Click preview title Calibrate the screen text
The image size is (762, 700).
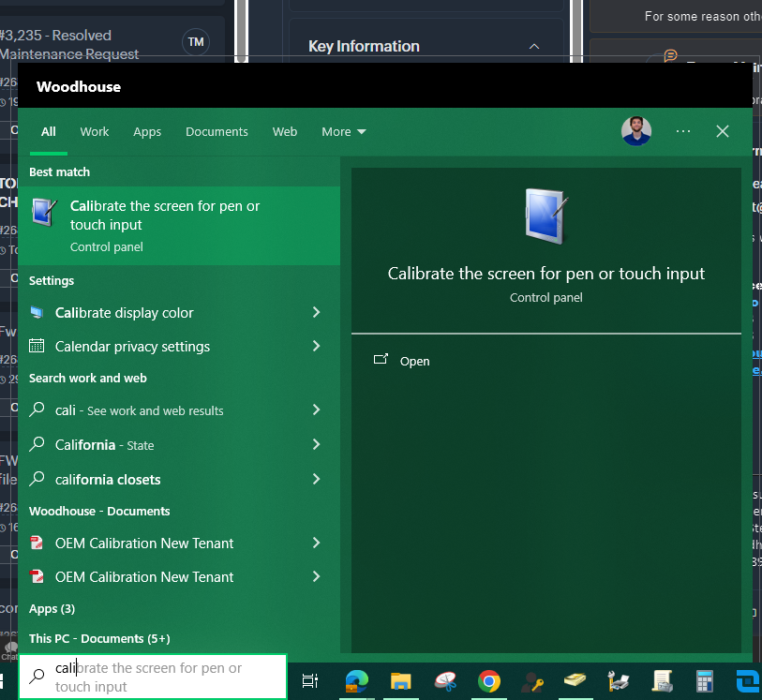(546, 274)
